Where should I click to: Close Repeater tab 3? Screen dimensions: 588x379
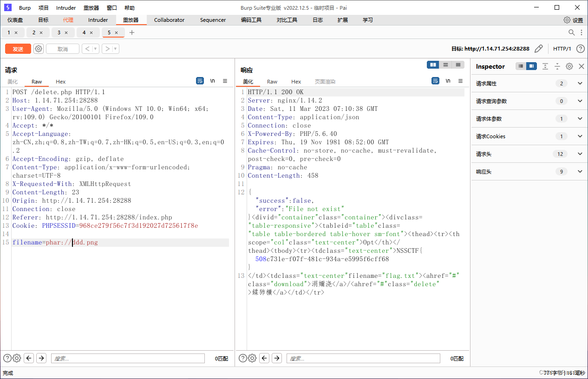click(66, 32)
